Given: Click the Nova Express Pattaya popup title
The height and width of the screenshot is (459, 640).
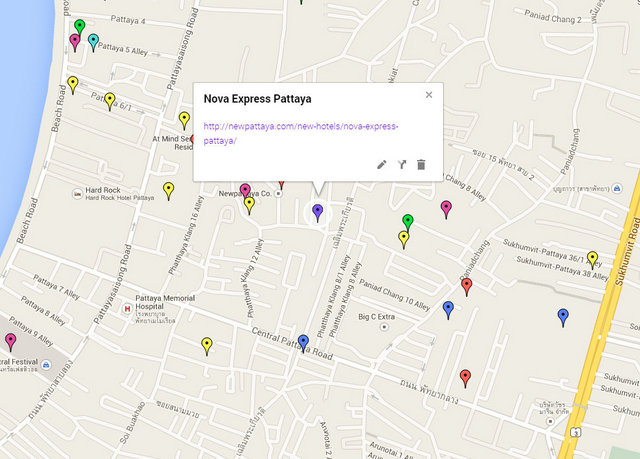Looking at the screenshot, I should 258,99.
